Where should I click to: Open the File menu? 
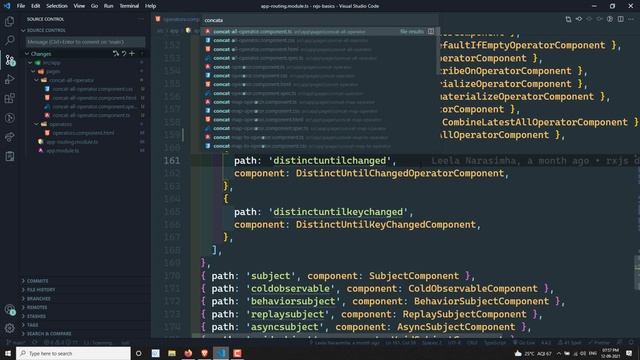click(21, 6)
